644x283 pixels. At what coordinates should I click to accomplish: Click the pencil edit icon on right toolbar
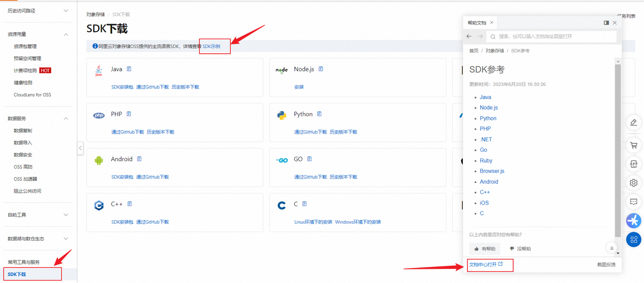pos(633,122)
